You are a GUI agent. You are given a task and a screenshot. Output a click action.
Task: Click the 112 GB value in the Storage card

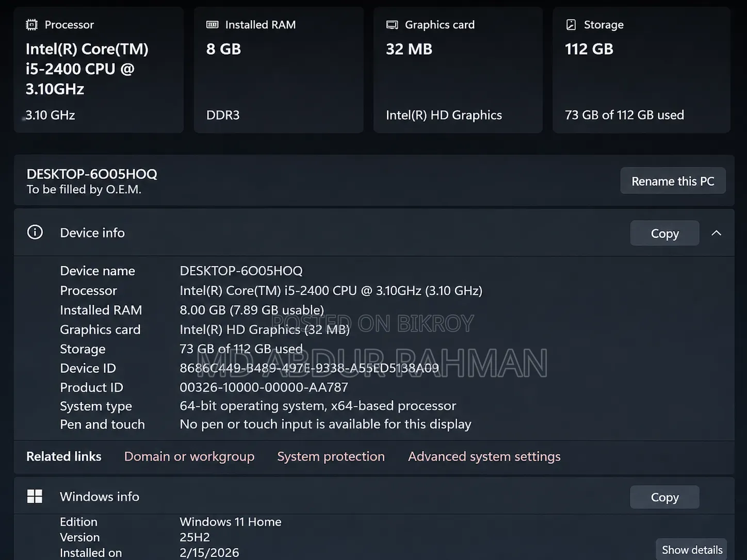point(589,49)
